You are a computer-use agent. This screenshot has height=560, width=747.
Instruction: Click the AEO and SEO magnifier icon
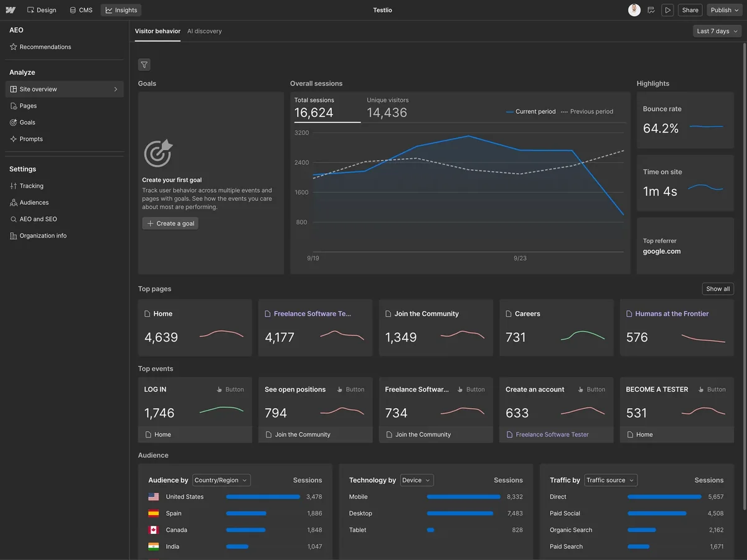coord(14,219)
